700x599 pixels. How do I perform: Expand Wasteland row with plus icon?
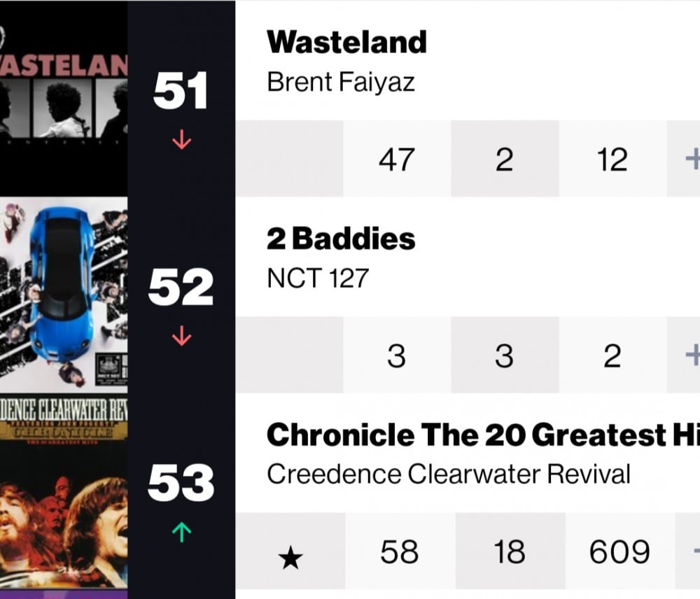tap(693, 159)
